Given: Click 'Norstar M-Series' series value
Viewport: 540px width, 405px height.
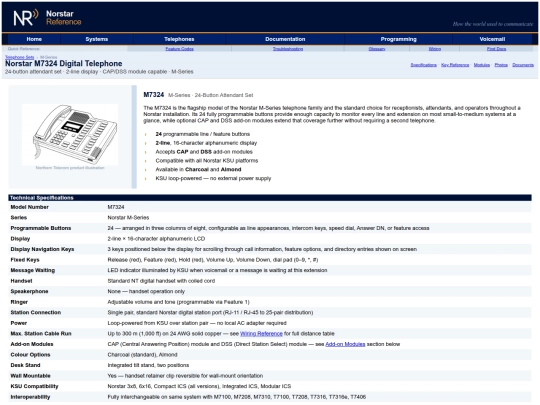Looking at the screenshot, I should click(x=128, y=218).
